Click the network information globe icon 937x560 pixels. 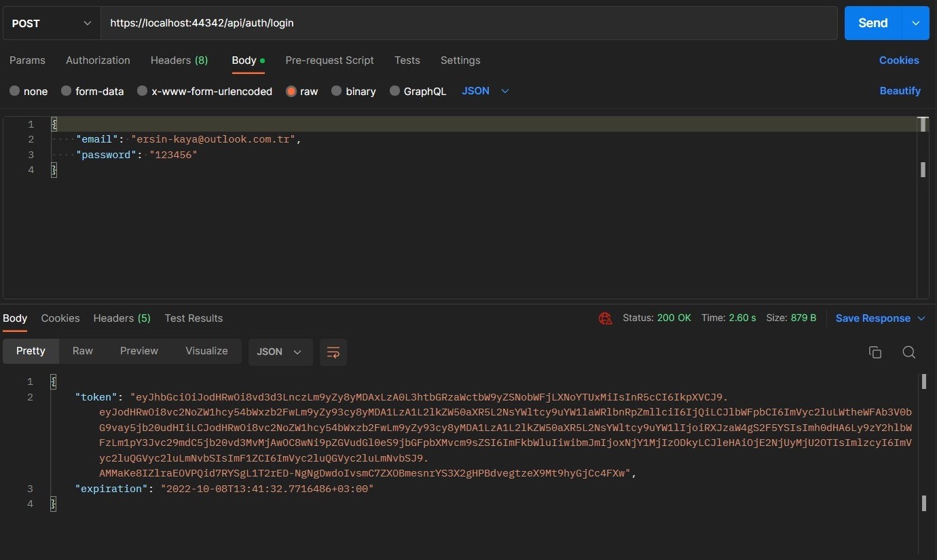605,318
